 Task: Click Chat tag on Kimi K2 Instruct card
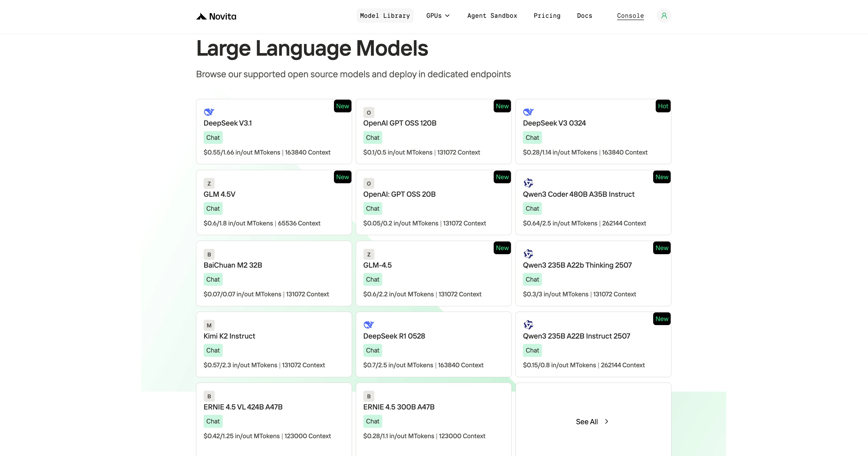pos(213,350)
